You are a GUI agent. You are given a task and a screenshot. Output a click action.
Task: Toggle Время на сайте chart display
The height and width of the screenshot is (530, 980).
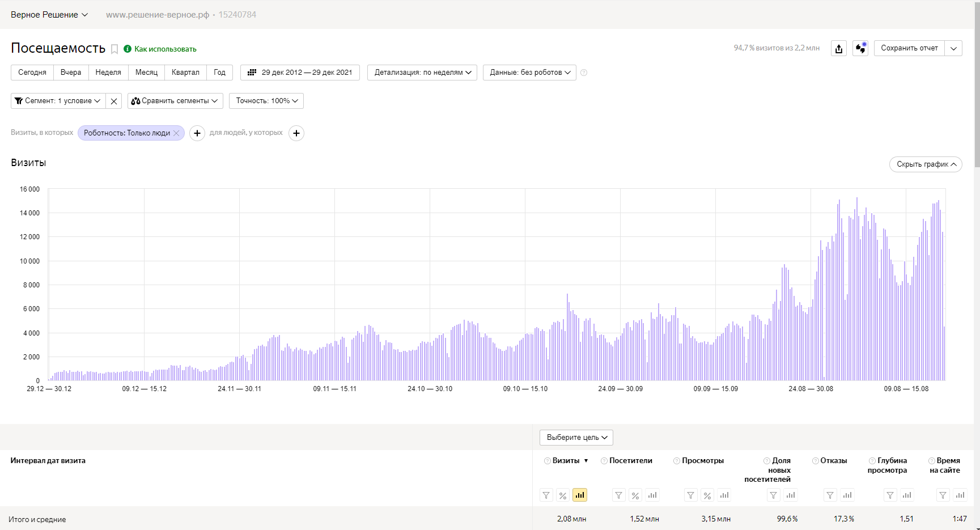point(960,495)
